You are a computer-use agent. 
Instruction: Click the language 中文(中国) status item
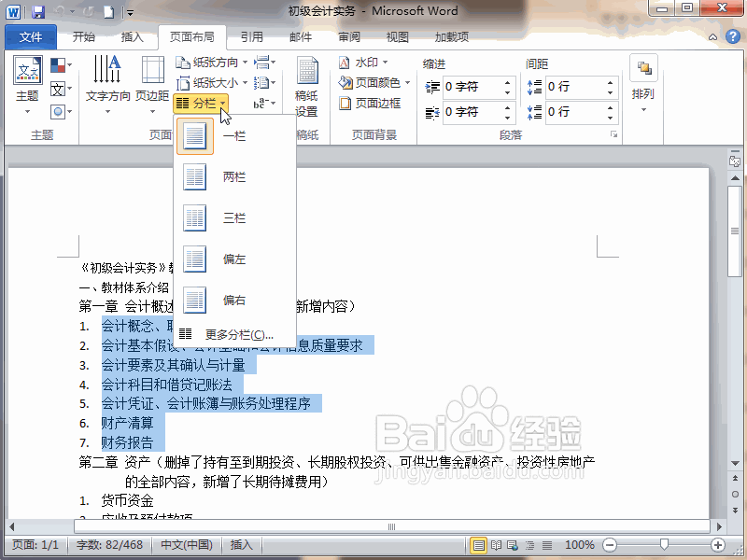coord(187,545)
